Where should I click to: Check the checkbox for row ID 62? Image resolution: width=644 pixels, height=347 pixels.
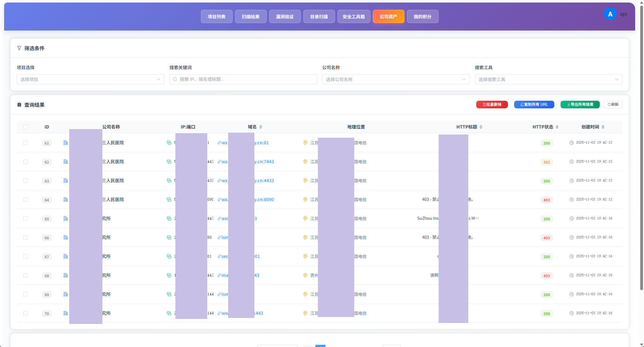26,162
